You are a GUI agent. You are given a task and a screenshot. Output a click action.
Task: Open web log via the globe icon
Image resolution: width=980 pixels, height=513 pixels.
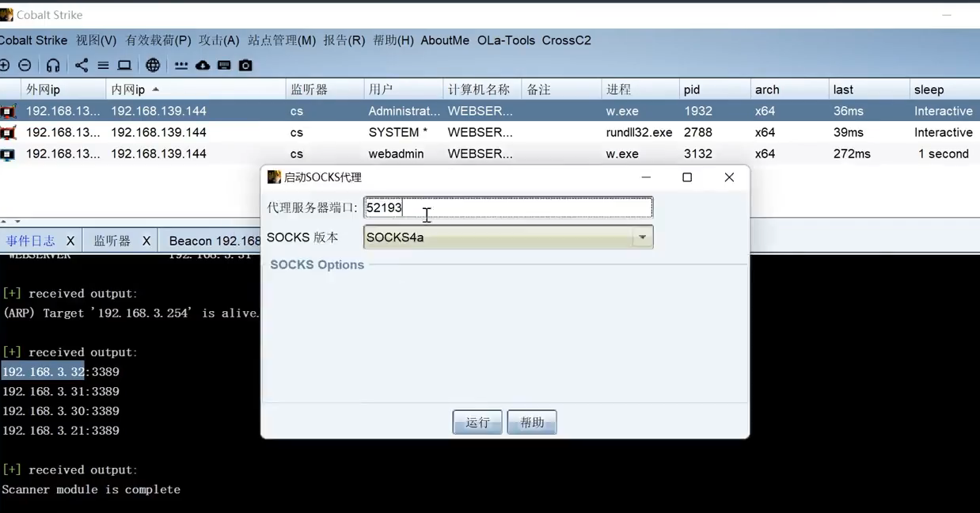(x=153, y=65)
